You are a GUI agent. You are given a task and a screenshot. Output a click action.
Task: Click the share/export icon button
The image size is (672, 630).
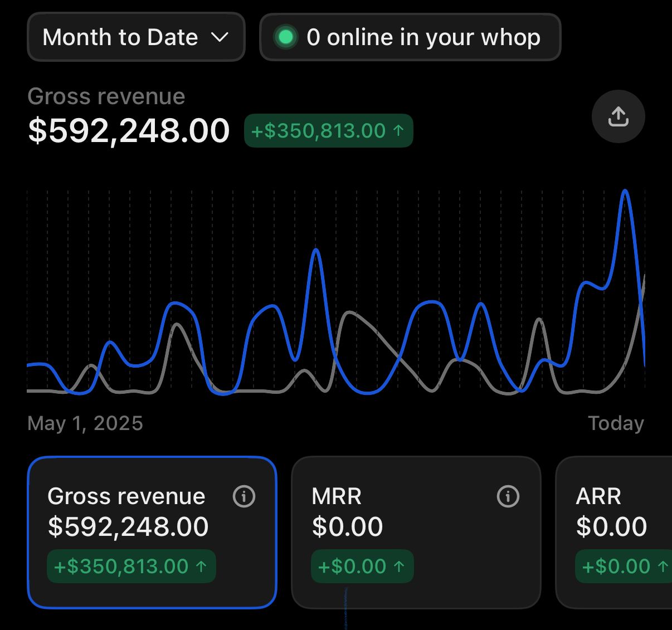coord(618,116)
